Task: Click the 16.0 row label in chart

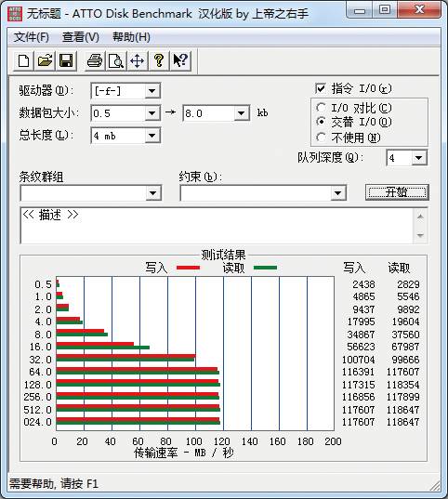Action: [41, 347]
